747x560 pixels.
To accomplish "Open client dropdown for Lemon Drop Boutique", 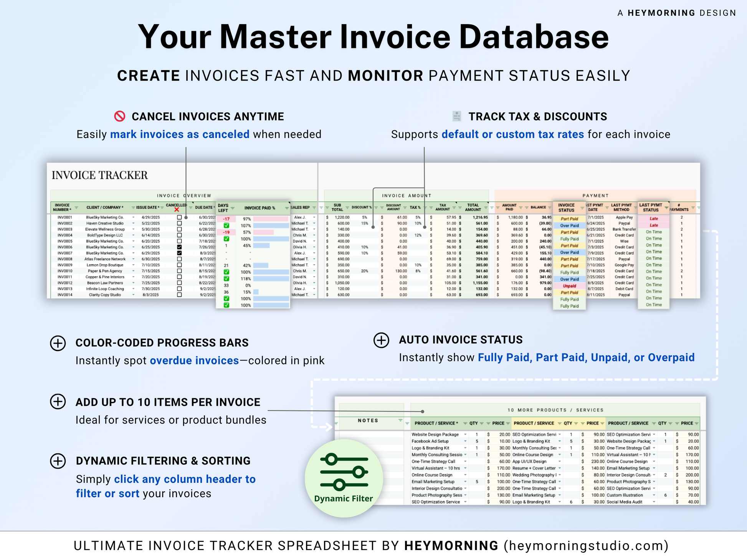I will click(134, 265).
